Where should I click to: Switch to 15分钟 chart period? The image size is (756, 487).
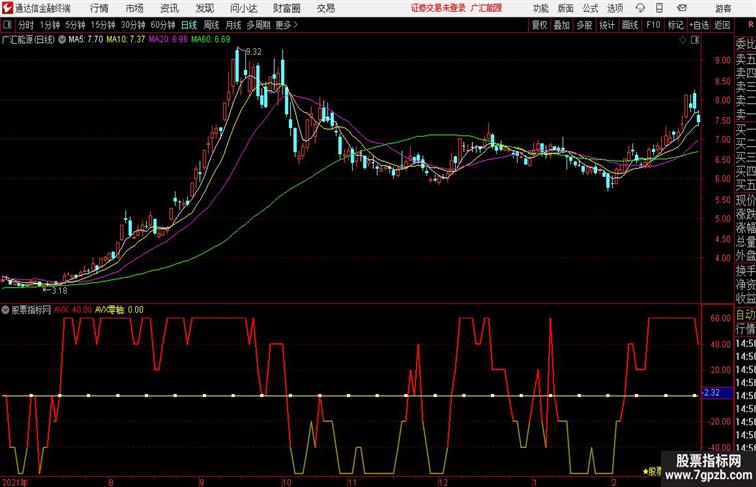click(x=103, y=25)
